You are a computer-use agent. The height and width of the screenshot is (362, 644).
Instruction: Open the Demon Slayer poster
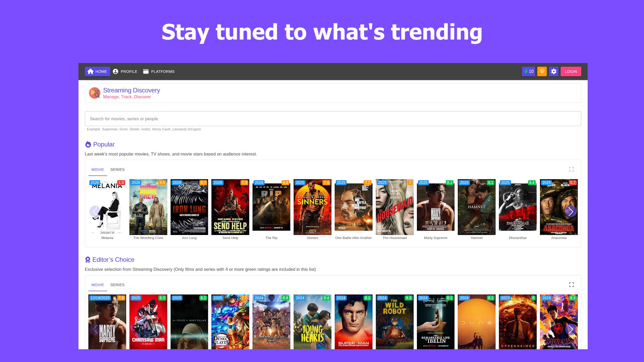click(x=230, y=322)
